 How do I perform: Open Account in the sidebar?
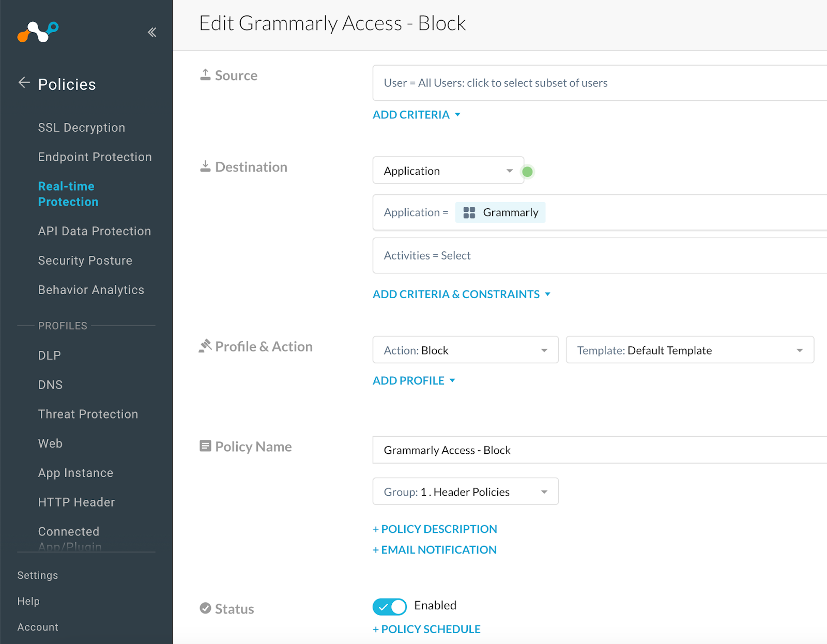pos(38,627)
